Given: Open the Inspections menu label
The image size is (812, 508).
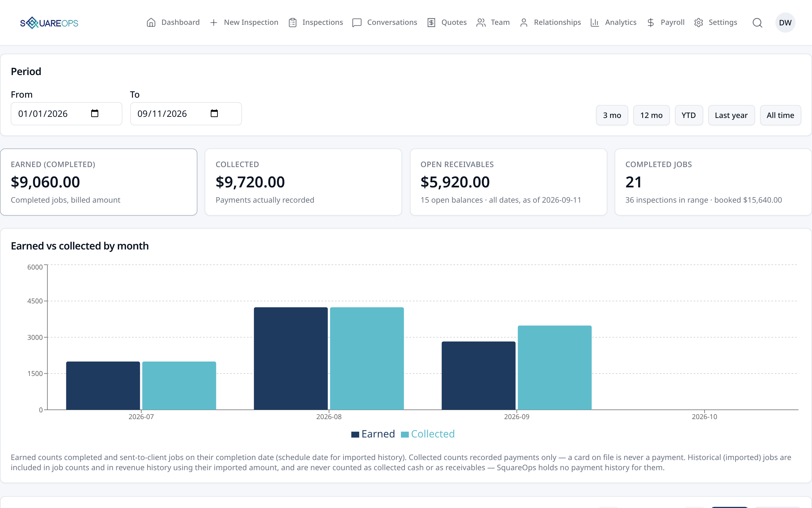Looking at the screenshot, I should click(x=323, y=22).
